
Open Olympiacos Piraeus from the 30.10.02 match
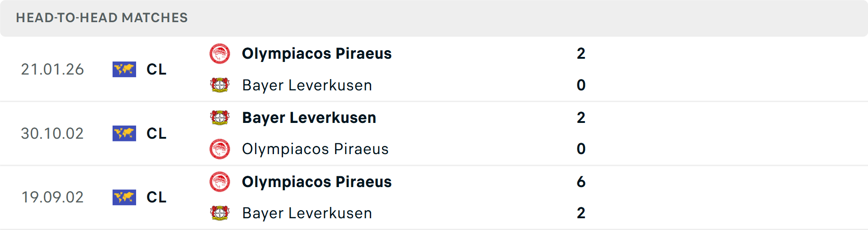point(315,149)
